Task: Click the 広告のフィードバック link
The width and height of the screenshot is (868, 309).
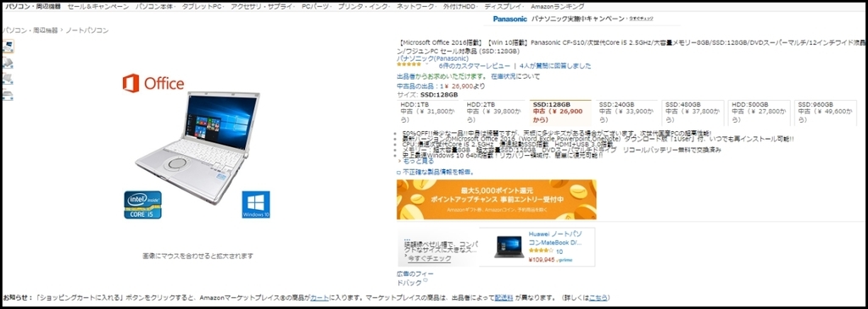Action: point(415,278)
